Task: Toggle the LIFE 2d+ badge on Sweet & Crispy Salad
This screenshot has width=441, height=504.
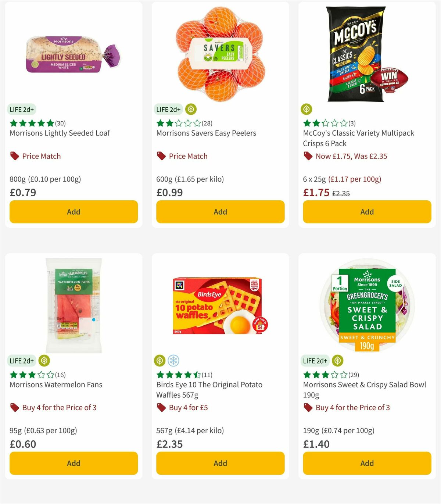Action: pos(315,361)
